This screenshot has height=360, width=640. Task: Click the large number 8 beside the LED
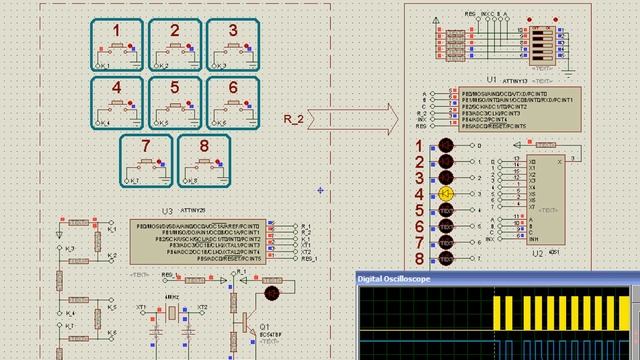click(x=419, y=259)
